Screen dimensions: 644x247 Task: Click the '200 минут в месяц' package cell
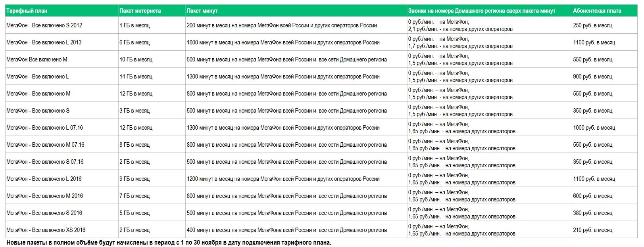[296, 25]
